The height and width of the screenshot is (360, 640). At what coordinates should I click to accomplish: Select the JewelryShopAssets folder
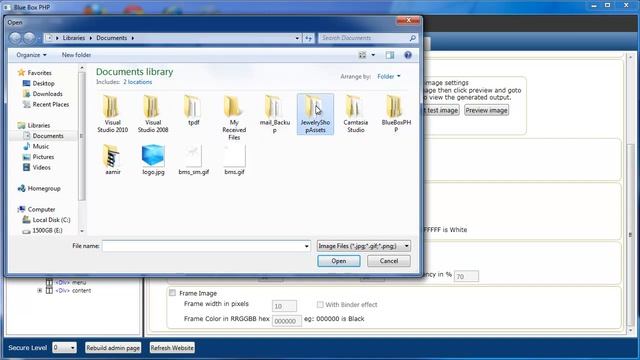315,114
